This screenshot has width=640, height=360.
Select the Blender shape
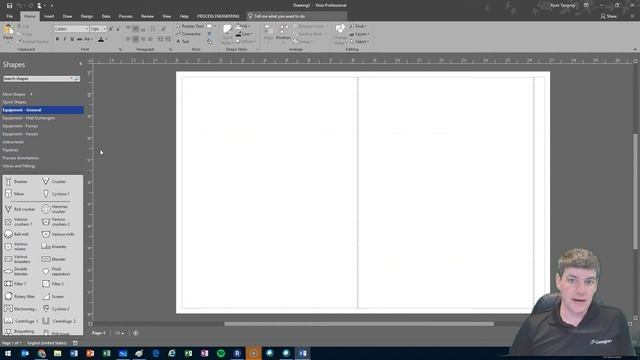click(x=54, y=259)
